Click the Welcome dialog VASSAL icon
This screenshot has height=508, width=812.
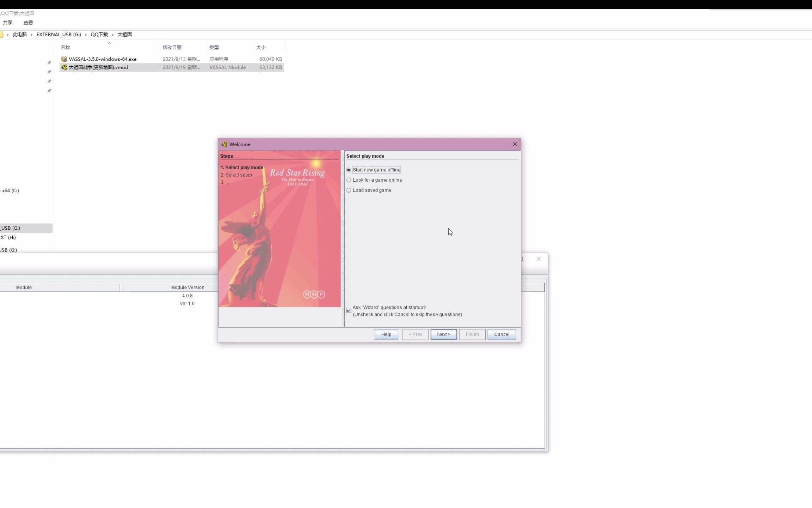224,144
